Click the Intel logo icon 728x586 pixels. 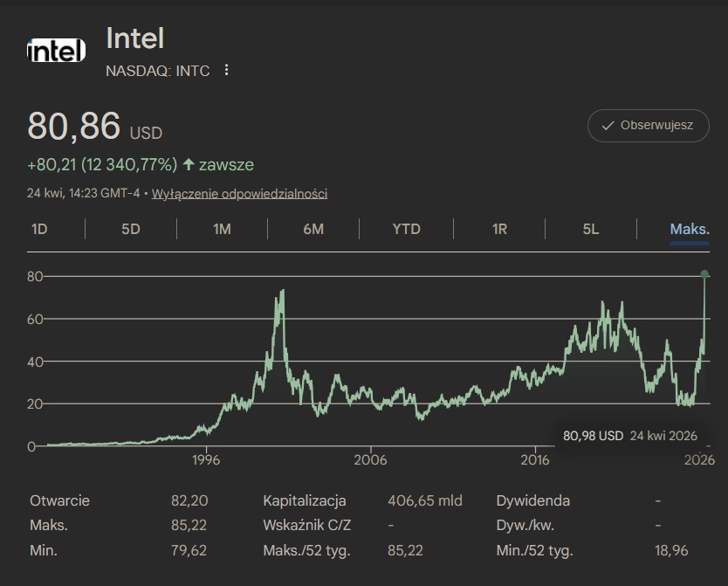point(56,50)
